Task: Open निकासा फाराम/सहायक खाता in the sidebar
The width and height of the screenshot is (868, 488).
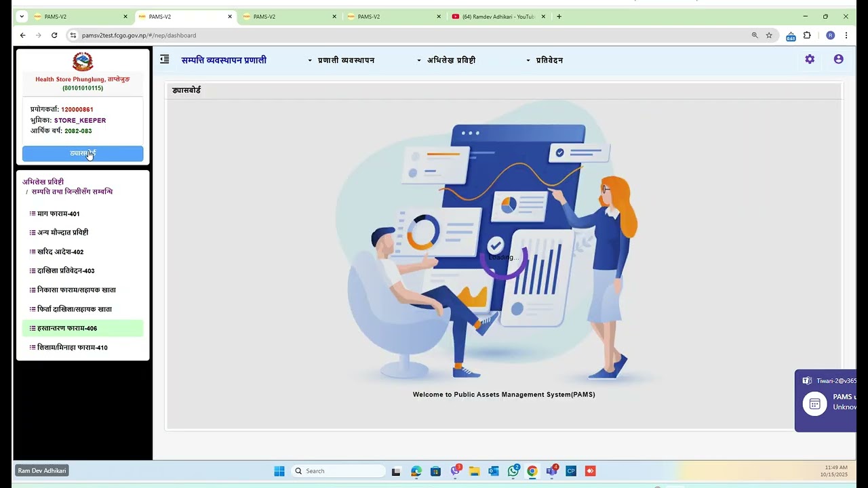Action: point(83,290)
